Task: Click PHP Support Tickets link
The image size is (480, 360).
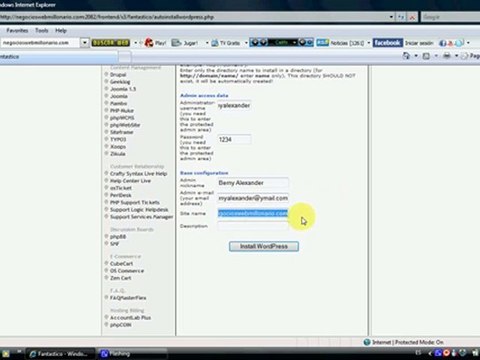Action: [x=135, y=202]
